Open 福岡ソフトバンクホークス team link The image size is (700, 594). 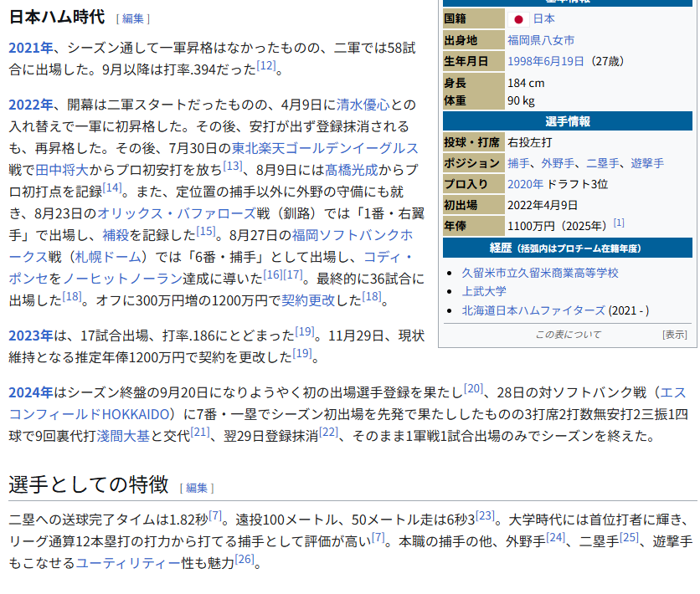(353, 235)
